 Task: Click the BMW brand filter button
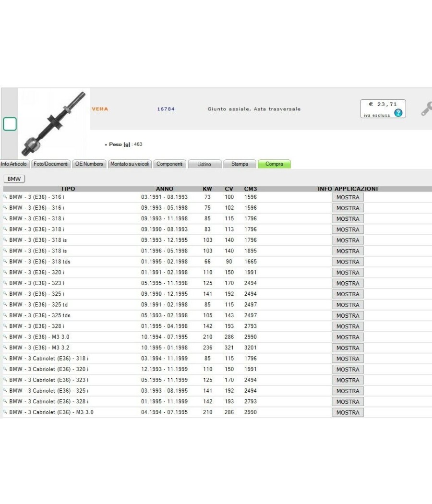coord(14,179)
